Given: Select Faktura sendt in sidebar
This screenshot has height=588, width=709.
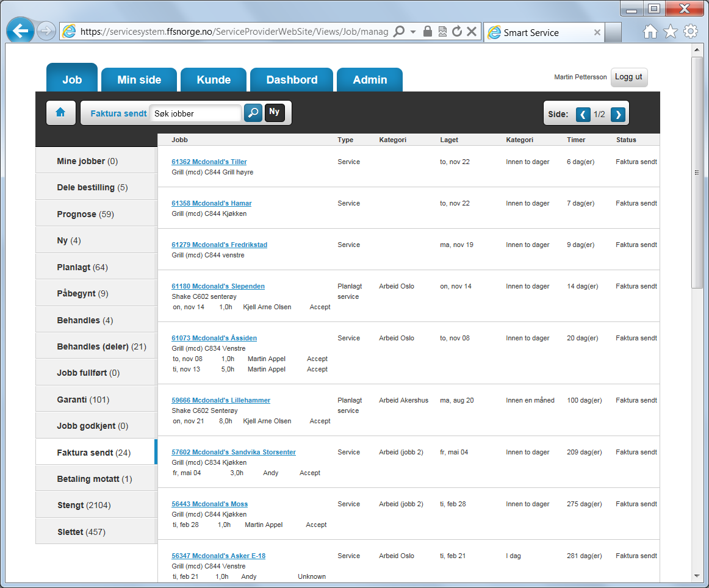Looking at the screenshot, I should click(96, 453).
